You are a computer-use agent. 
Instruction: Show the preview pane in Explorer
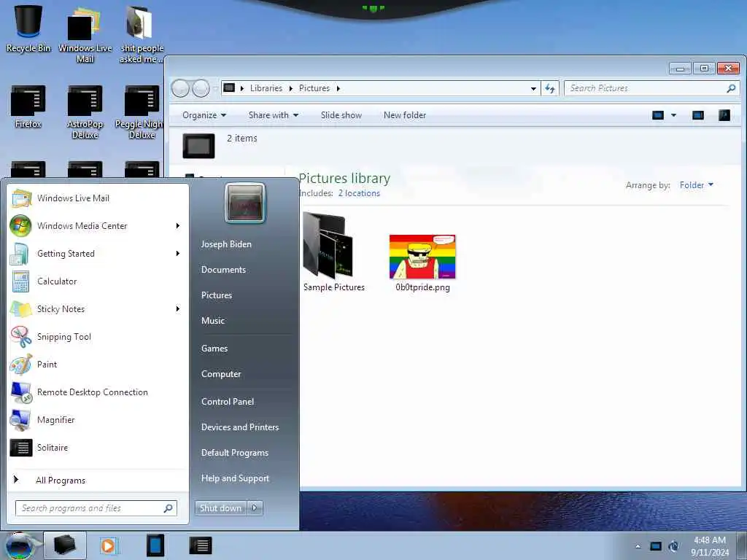[698, 115]
